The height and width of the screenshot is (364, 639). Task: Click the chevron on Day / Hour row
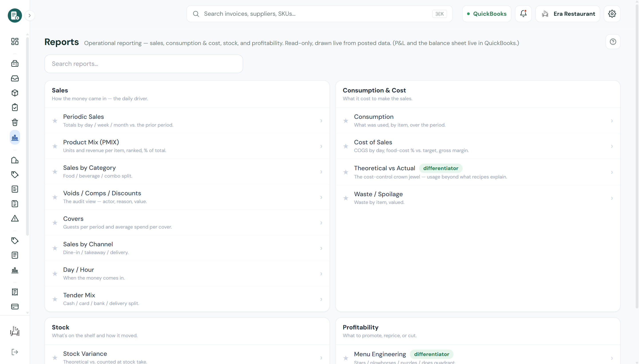[321, 274]
